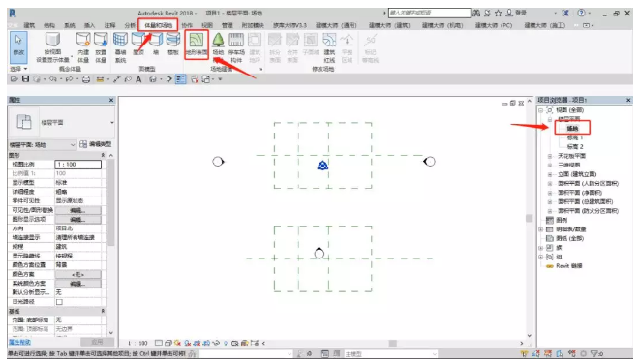Click the Graded Region (平整区域) tool
The height and width of the screenshot is (364, 639).
point(347,47)
